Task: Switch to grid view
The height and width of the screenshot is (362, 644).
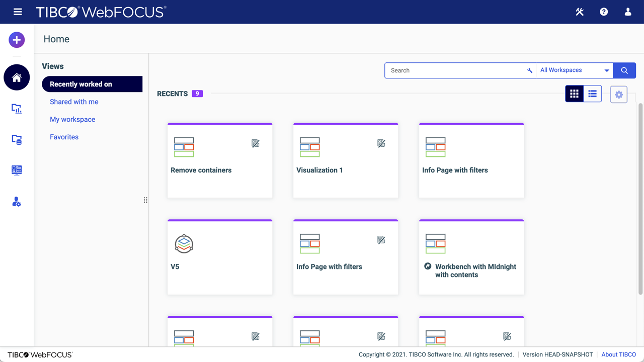Action: [x=574, y=94]
